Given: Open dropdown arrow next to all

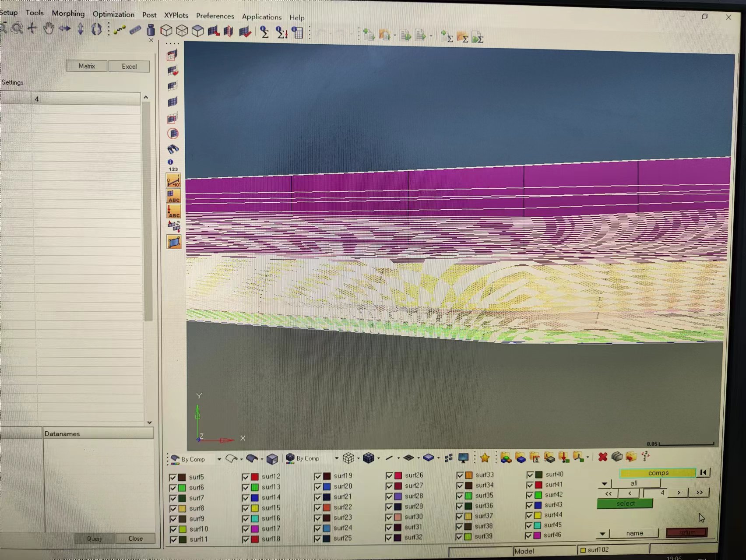Looking at the screenshot, I should (x=604, y=484).
